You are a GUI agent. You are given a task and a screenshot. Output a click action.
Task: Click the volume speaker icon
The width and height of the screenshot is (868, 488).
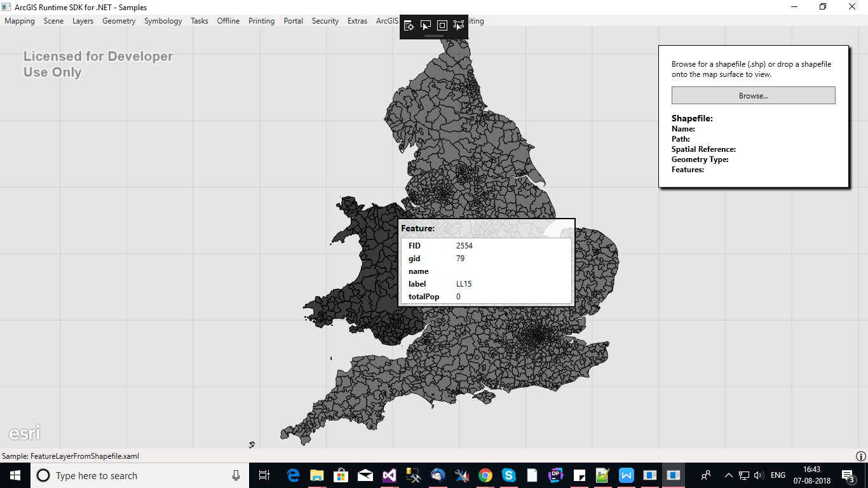coord(759,475)
